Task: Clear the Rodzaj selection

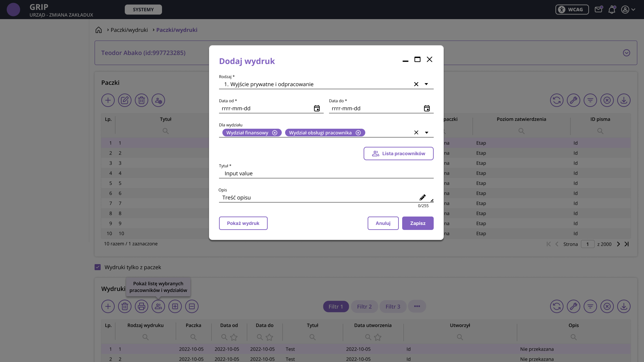Action: (x=416, y=84)
